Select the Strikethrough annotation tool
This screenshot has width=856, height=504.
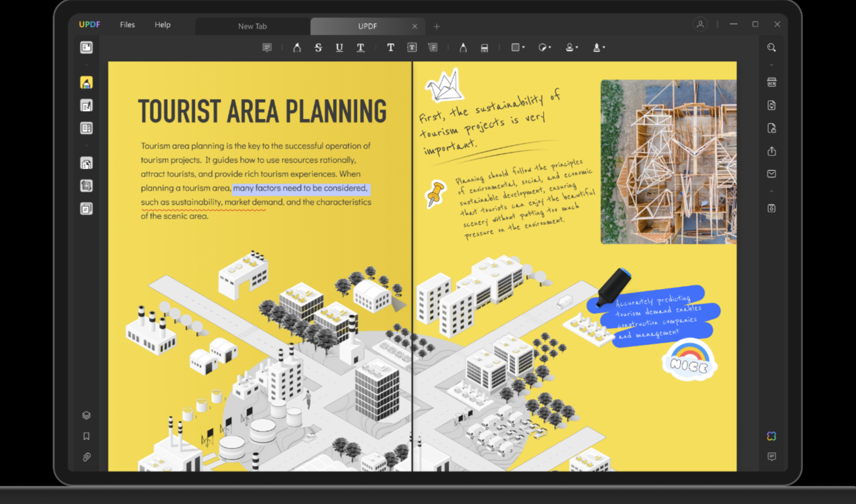tap(319, 48)
